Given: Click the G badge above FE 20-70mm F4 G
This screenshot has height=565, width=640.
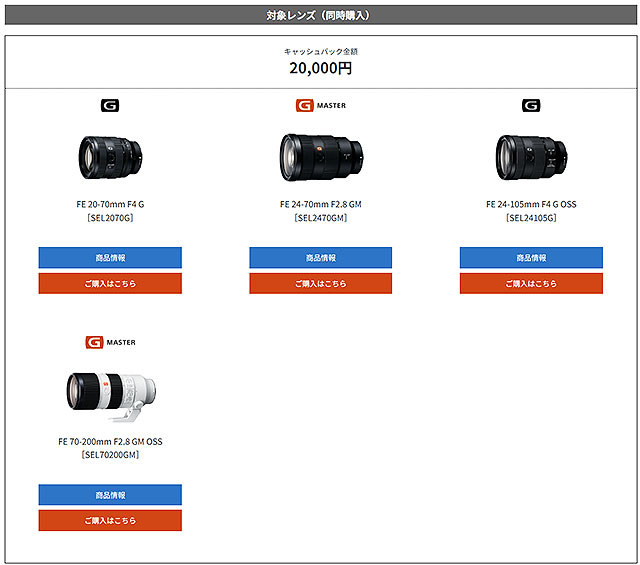Looking at the screenshot, I should 110,105.
